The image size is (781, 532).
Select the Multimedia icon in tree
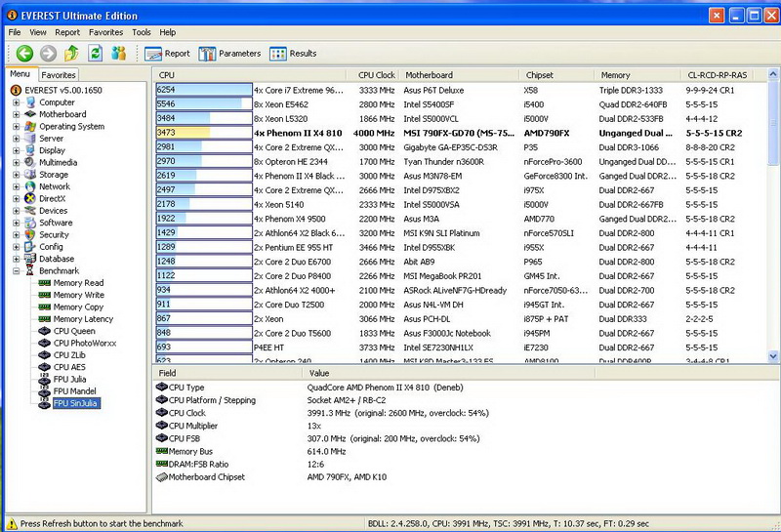click(30, 162)
